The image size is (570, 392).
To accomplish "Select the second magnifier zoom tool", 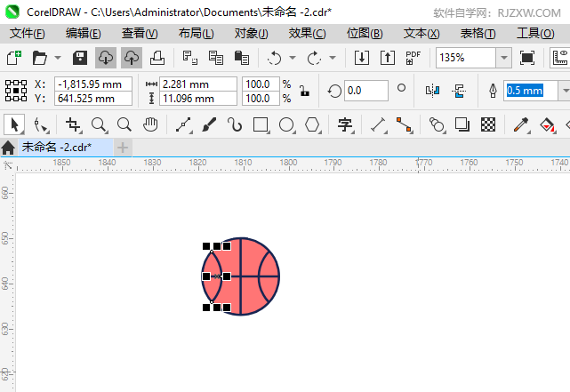I will coord(124,124).
